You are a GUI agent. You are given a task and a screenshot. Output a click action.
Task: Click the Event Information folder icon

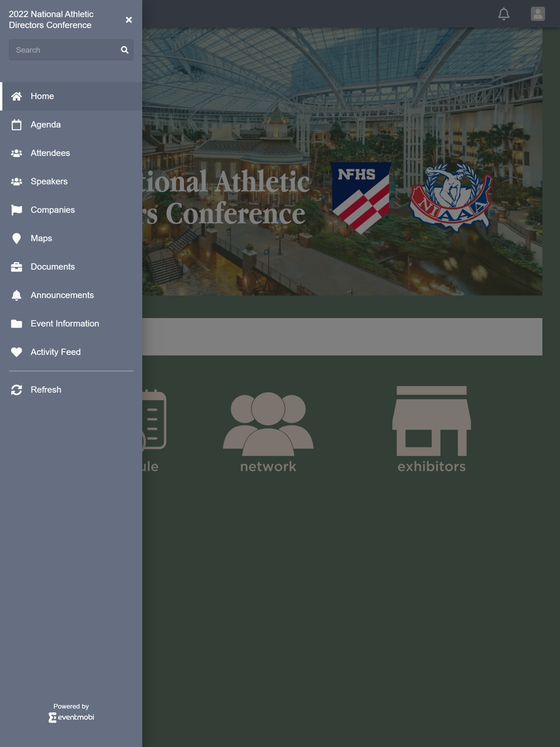click(17, 324)
